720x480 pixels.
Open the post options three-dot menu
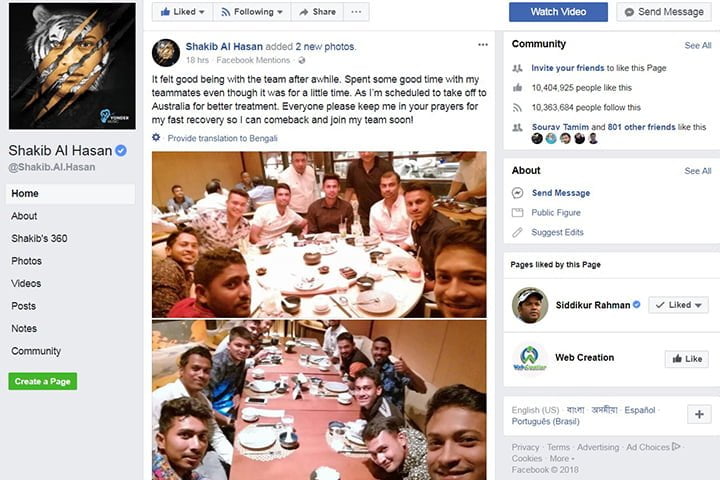(x=483, y=45)
